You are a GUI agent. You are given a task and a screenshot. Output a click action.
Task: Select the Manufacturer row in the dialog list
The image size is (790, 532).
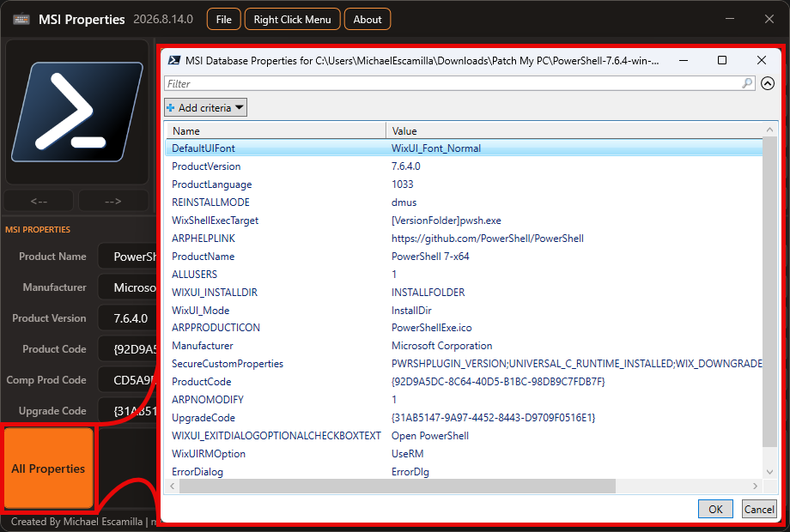point(464,346)
